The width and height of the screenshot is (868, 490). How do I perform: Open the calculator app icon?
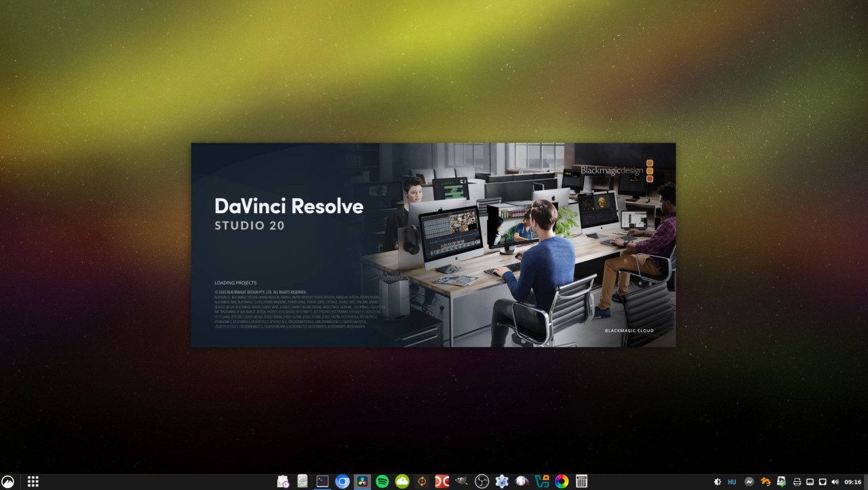click(x=581, y=481)
